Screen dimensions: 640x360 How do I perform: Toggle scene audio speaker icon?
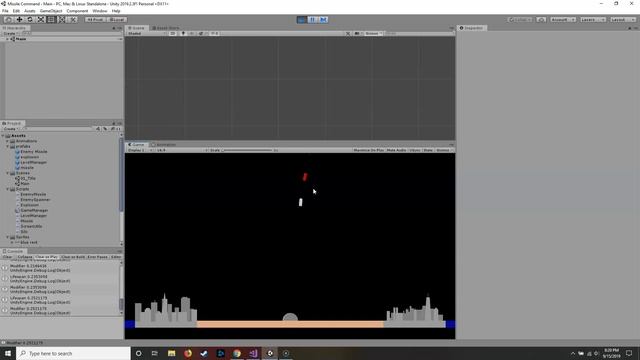[x=191, y=33]
